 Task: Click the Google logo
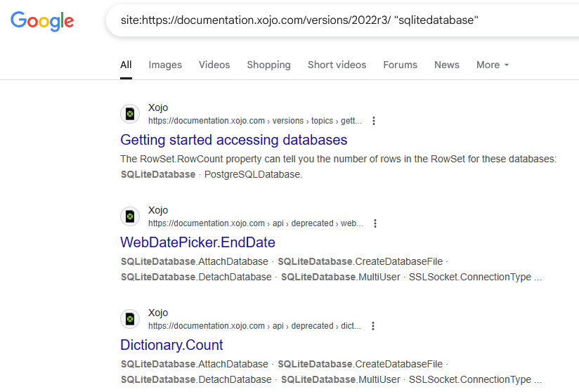tap(42, 21)
